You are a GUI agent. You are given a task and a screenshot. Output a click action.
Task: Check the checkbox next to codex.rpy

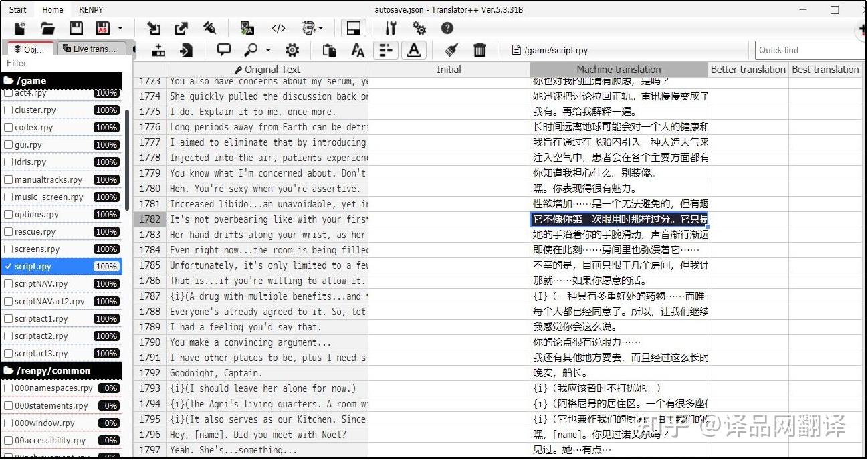click(8, 127)
